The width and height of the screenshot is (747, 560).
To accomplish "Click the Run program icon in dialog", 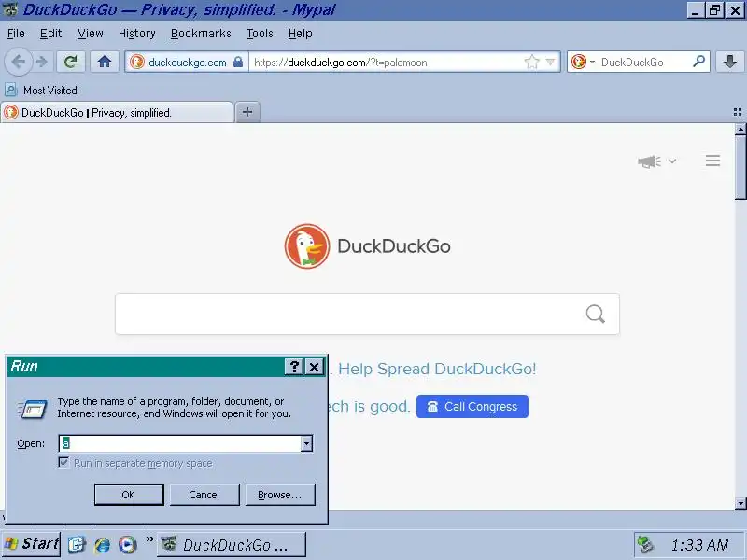I will (32, 409).
